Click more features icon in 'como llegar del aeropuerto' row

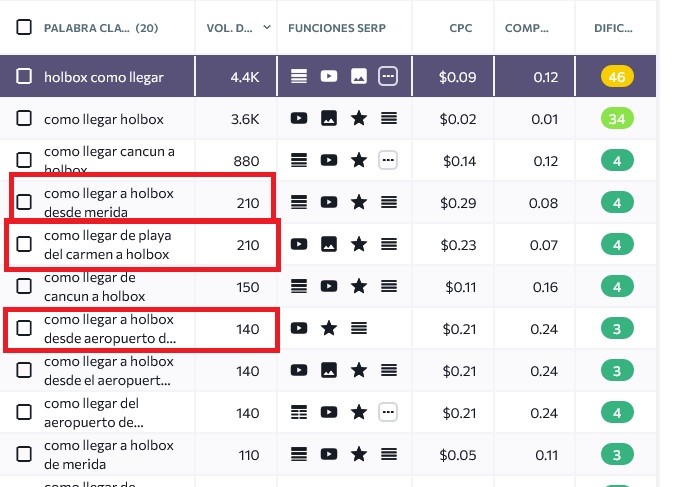389,412
